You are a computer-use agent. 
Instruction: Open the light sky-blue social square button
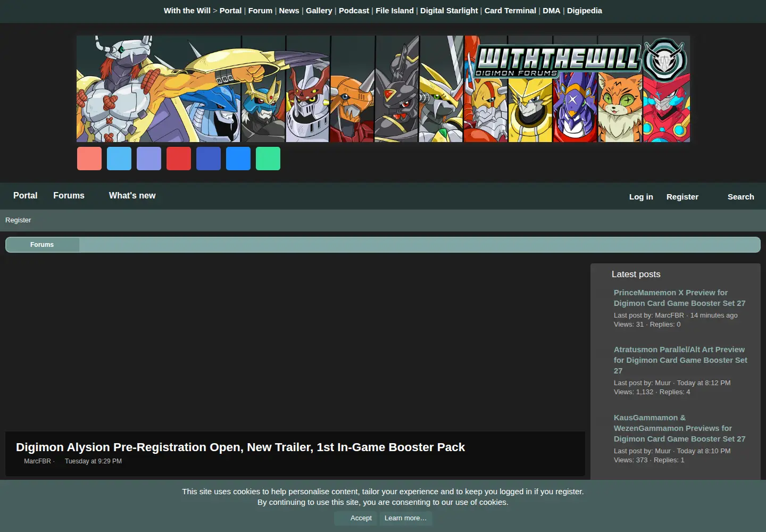point(119,159)
